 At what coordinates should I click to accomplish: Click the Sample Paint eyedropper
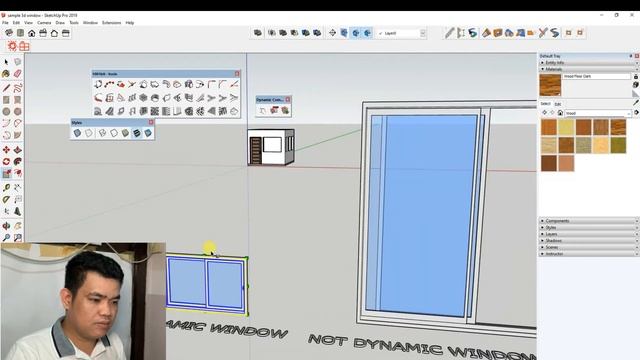pyautogui.click(x=636, y=103)
